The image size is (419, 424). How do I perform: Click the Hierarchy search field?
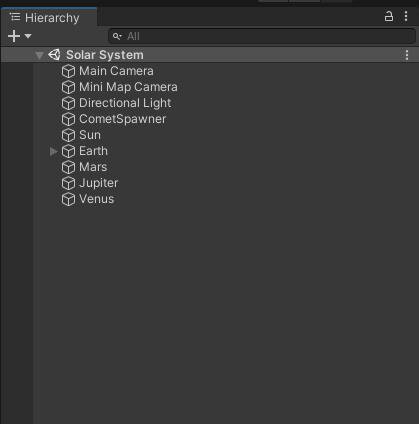pos(262,36)
